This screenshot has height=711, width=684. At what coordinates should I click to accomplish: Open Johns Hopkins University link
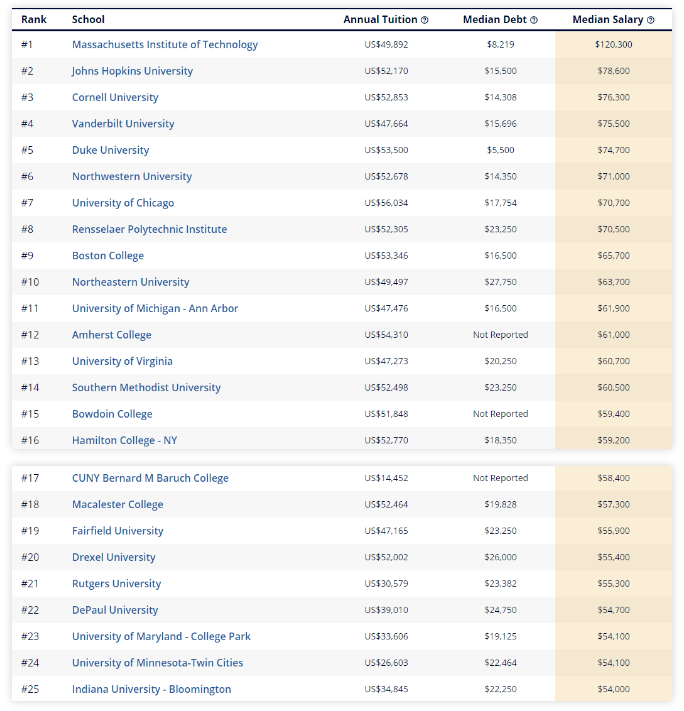(x=132, y=71)
